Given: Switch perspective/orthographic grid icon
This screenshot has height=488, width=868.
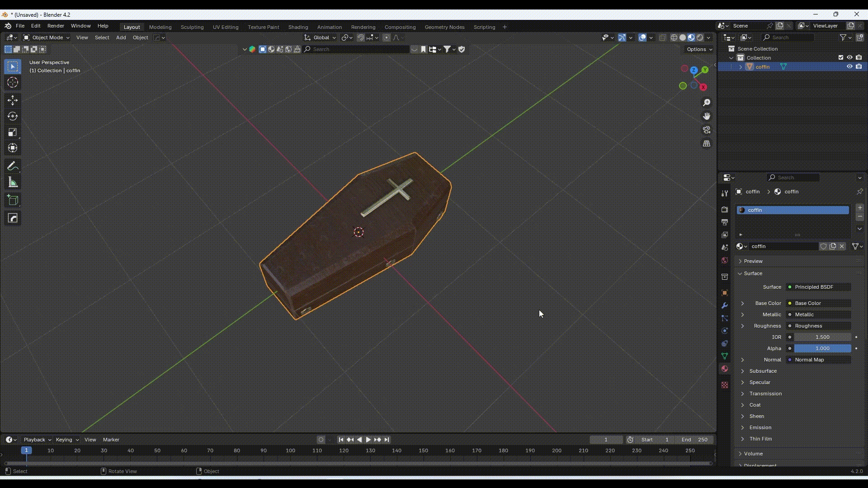Looking at the screenshot, I should click(x=707, y=144).
